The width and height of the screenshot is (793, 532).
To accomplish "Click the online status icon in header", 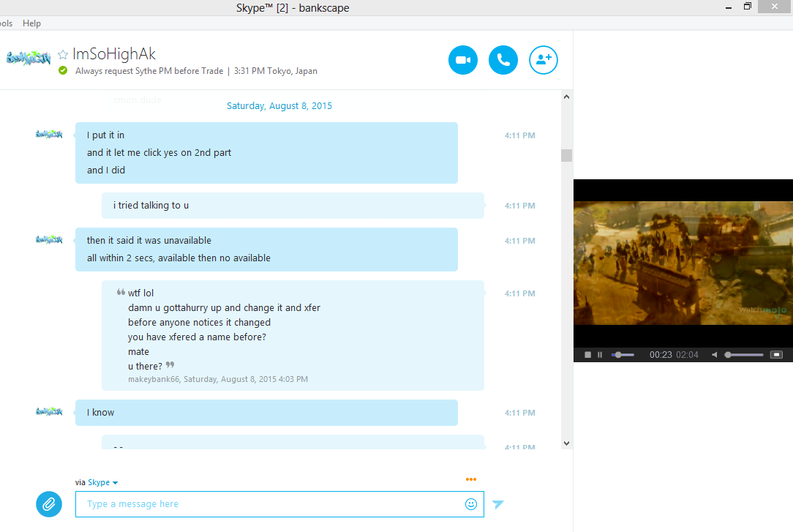I will click(x=63, y=71).
